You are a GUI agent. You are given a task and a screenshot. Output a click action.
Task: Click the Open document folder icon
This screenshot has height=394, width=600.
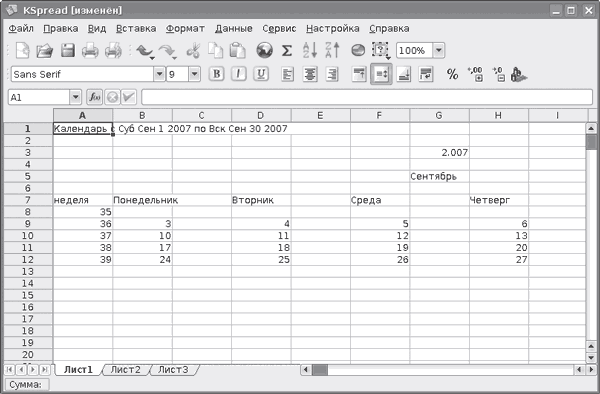(45, 50)
